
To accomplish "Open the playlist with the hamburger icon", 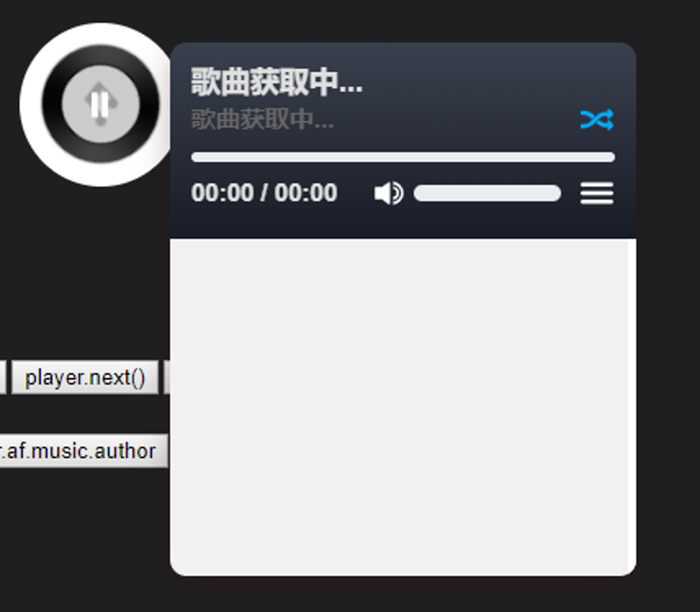I will point(597,193).
